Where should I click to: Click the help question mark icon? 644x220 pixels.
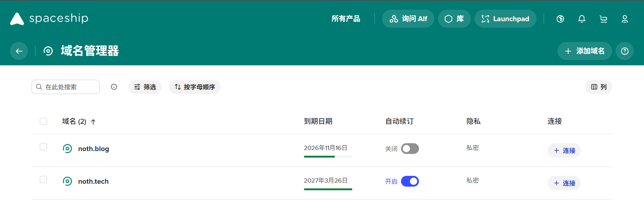click(x=624, y=51)
